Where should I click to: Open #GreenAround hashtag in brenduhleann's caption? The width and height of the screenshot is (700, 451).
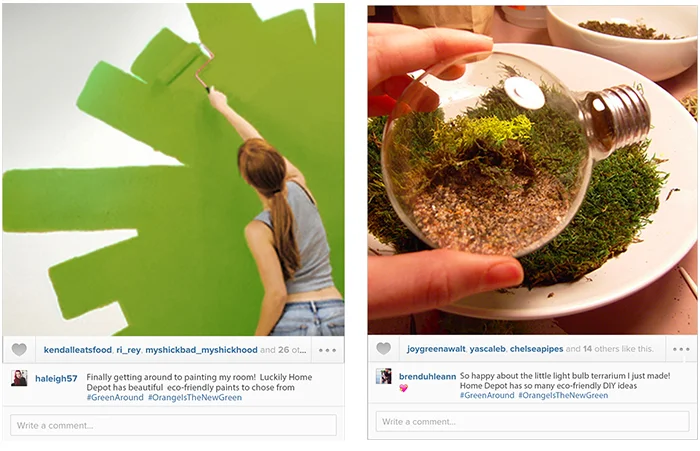487,395
